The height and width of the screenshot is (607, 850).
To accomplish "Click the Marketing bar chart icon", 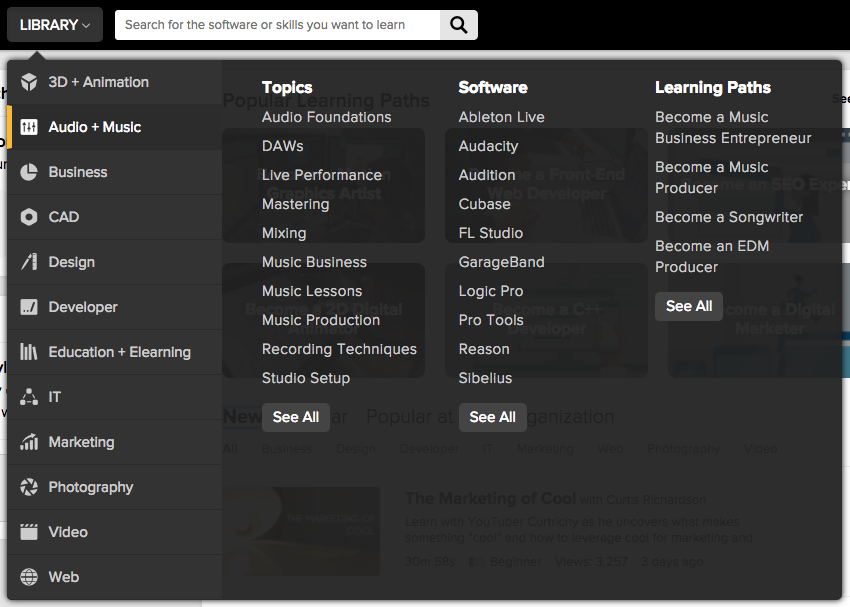I will [29, 442].
